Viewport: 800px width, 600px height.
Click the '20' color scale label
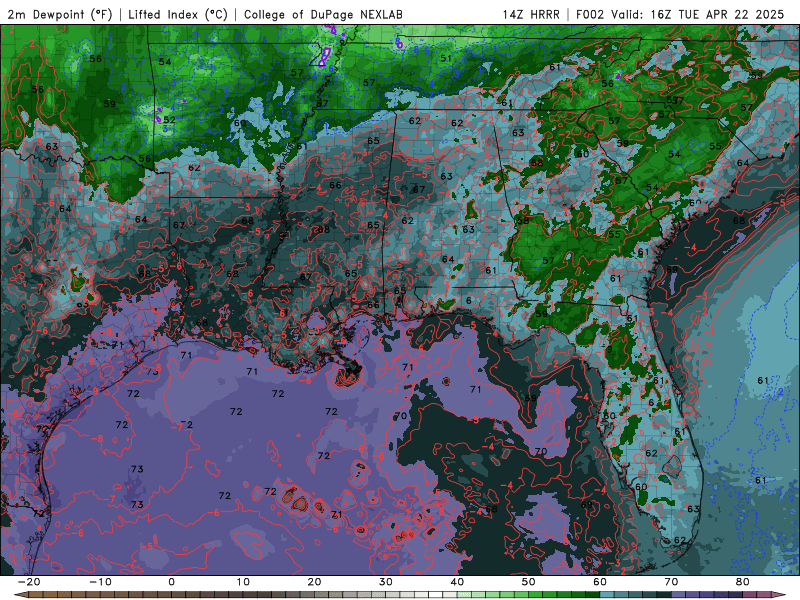pyautogui.click(x=314, y=582)
